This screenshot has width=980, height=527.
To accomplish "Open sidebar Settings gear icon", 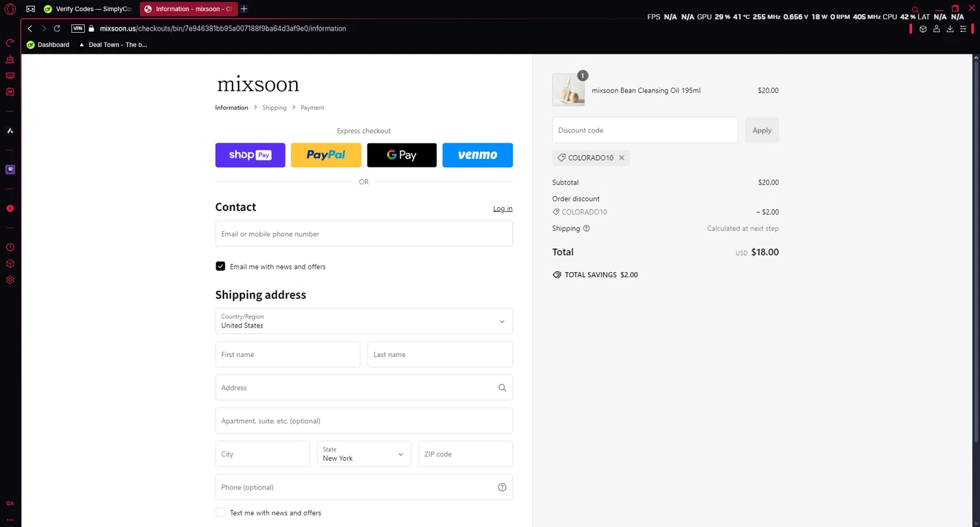I will point(10,280).
